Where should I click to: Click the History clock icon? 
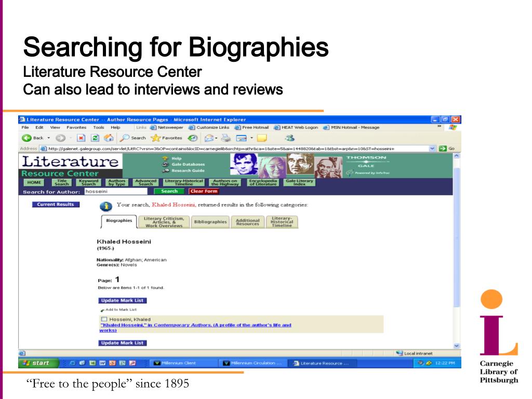point(193,138)
